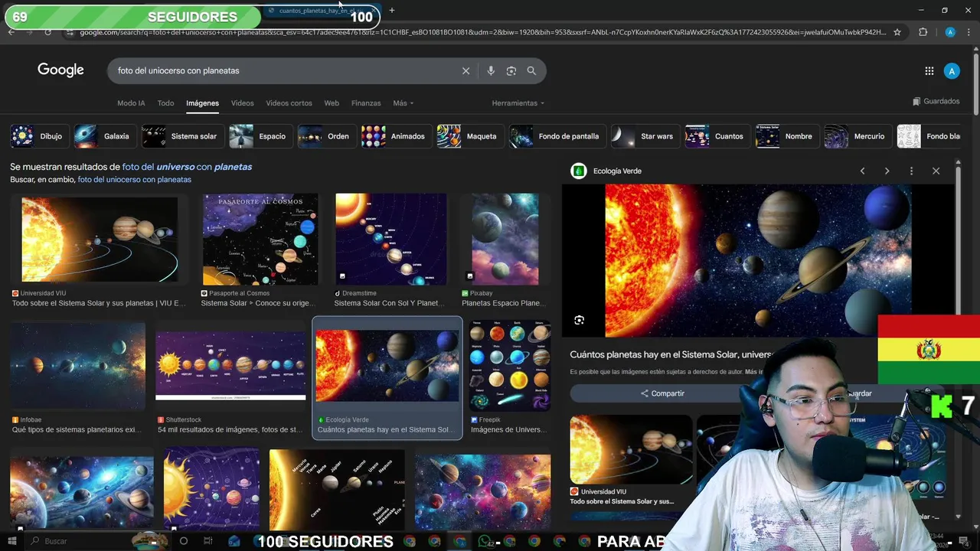This screenshot has height=551, width=980.
Task: Apply the Animados filter chip
Action: click(x=395, y=136)
